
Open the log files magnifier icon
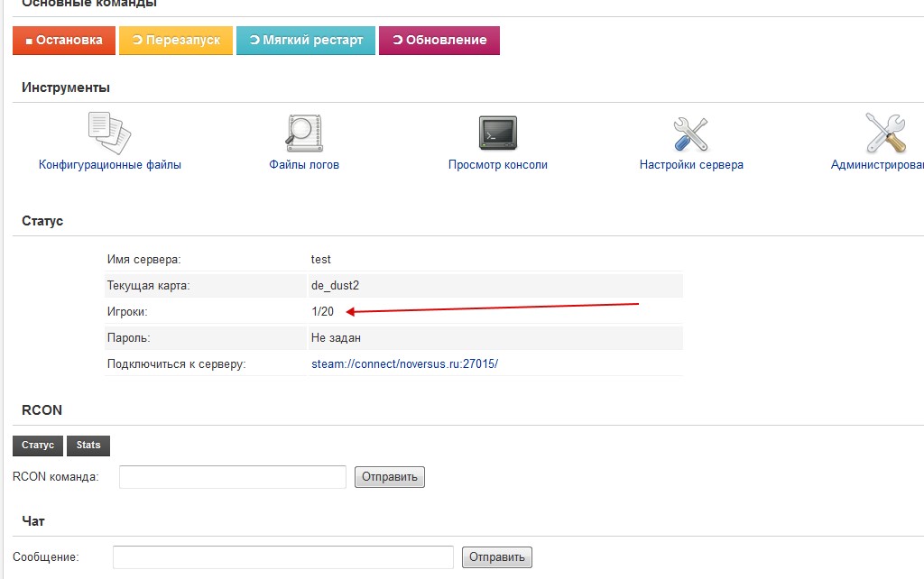304,133
